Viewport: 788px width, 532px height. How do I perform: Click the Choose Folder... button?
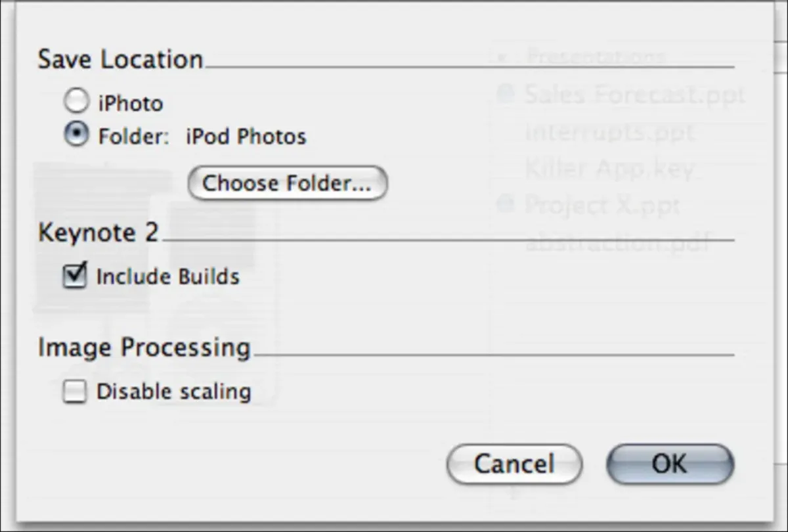[x=287, y=183]
